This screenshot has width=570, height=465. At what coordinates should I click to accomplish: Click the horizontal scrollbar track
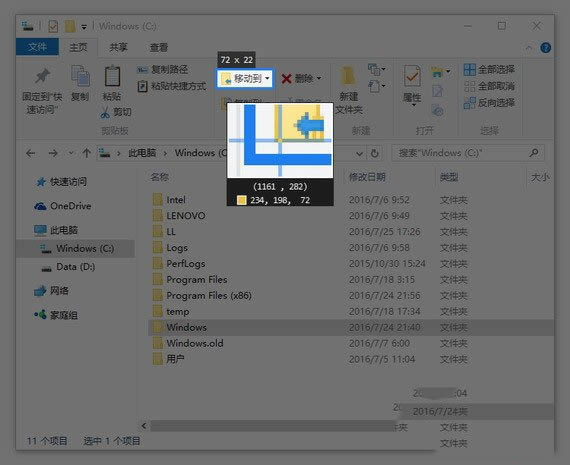pyautogui.click(x=273, y=426)
